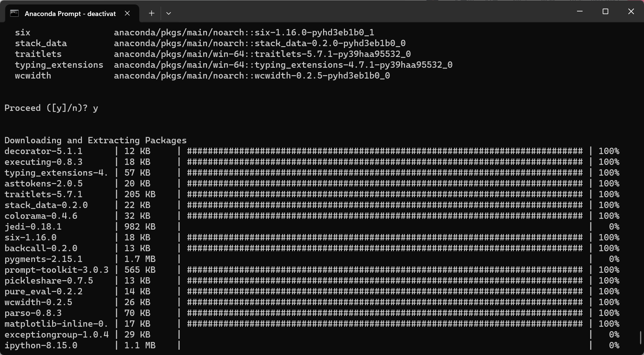Click the six-1.16.0 download row name

31,238
